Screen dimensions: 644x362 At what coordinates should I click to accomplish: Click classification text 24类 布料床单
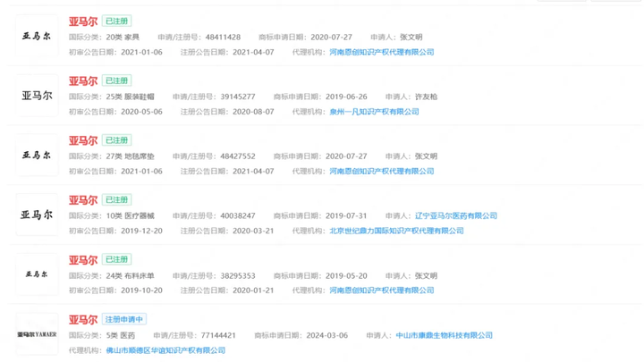[x=131, y=276]
